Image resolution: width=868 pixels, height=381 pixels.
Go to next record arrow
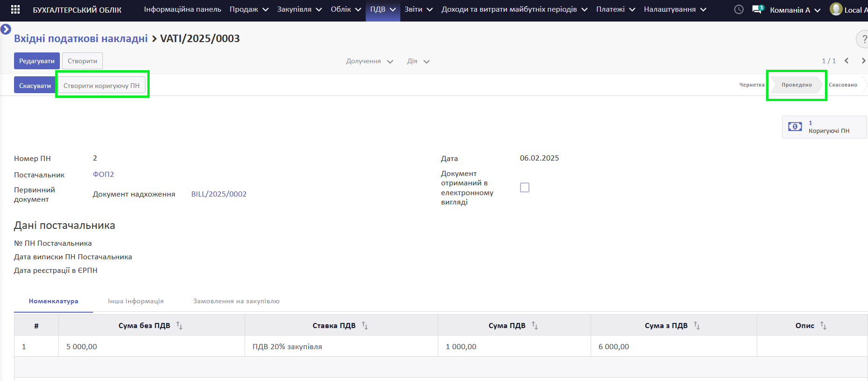point(863,61)
